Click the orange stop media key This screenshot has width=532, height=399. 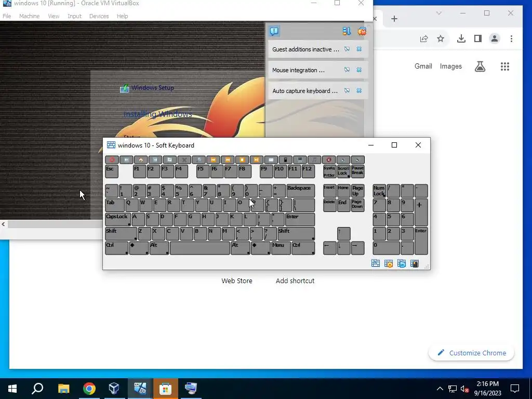click(x=242, y=160)
